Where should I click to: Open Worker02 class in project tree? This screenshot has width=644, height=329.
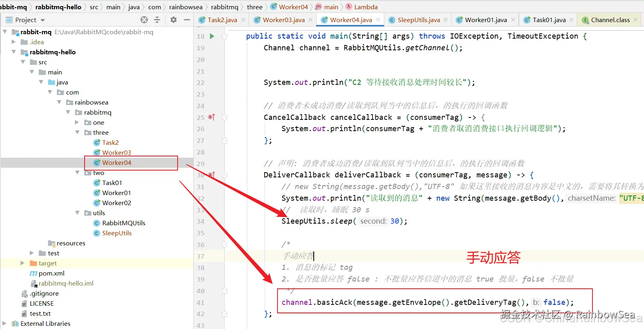click(116, 203)
